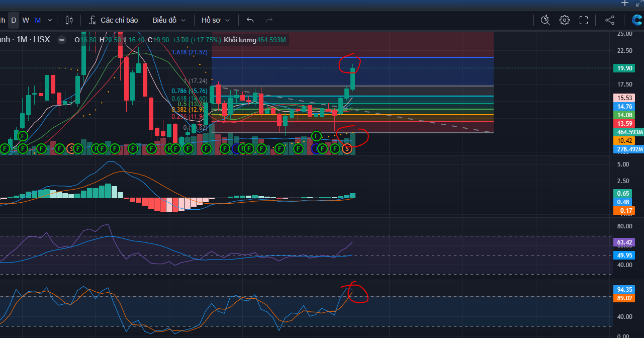Click the Fibonacci 0.618 (14.60) level label
The height and width of the screenshot is (338, 644).
pyautogui.click(x=190, y=99)
